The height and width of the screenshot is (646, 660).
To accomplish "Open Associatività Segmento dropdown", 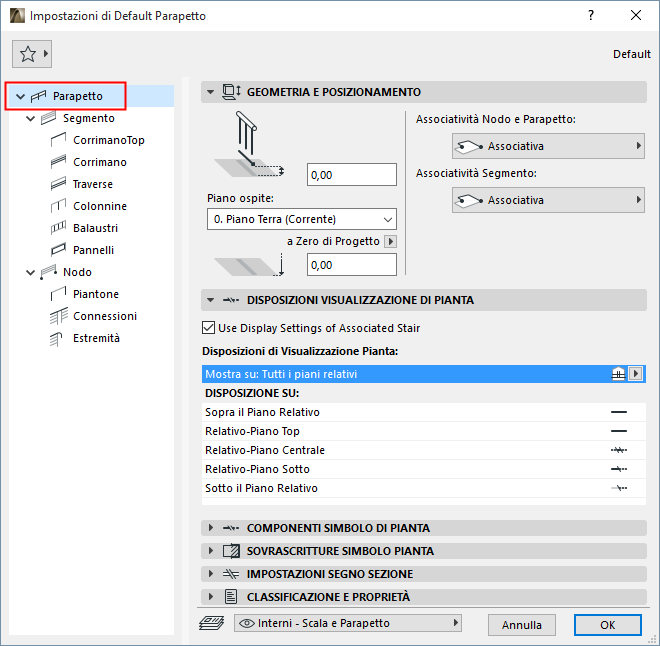I will [548, 200].
